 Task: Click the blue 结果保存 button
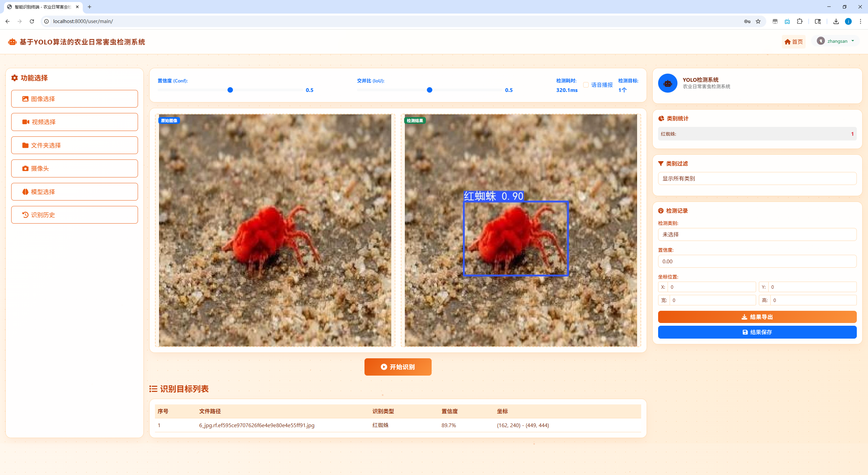click(x=757, y=332)
